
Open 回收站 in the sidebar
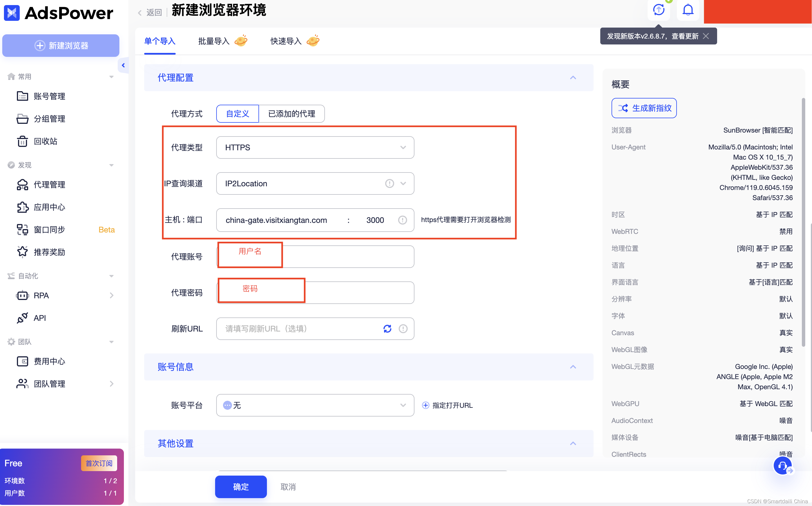(45, 141)
